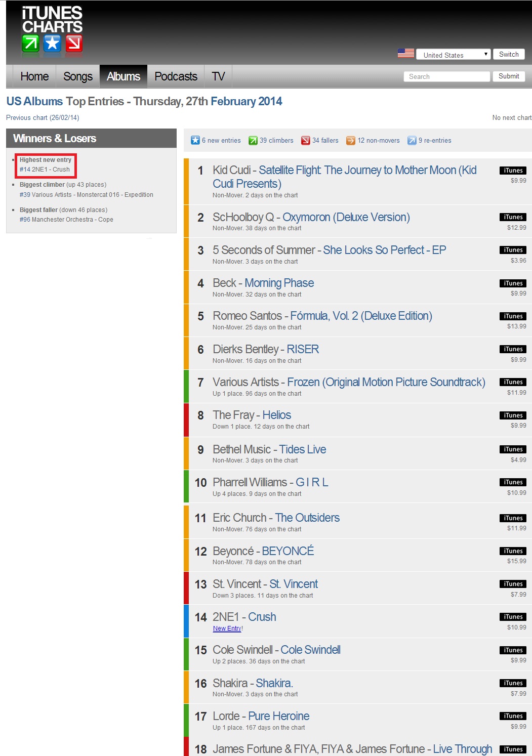Click the US flag icon
532x756 pixels.
405,53
